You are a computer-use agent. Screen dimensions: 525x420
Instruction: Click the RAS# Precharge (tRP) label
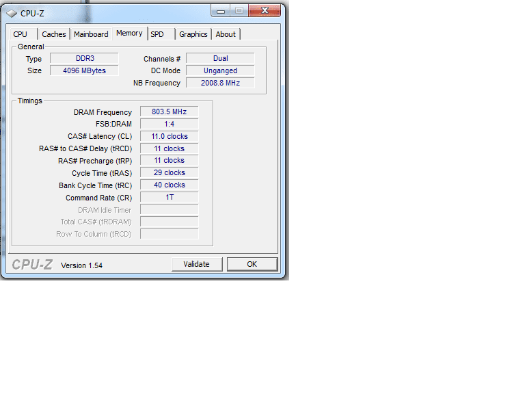(95, 161)
